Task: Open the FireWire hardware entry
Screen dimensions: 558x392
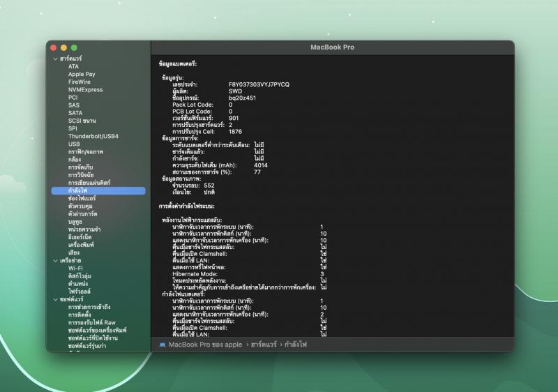Action: click(79, 82)
